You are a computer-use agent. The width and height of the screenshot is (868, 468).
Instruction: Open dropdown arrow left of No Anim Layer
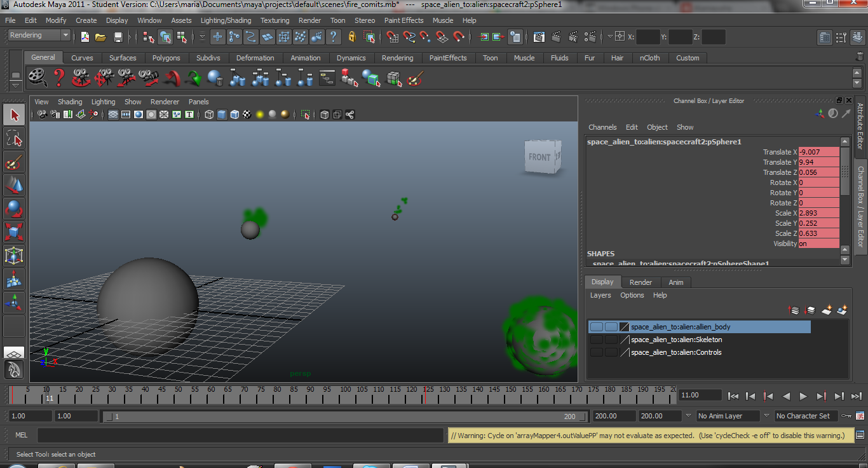pos(688,416)
